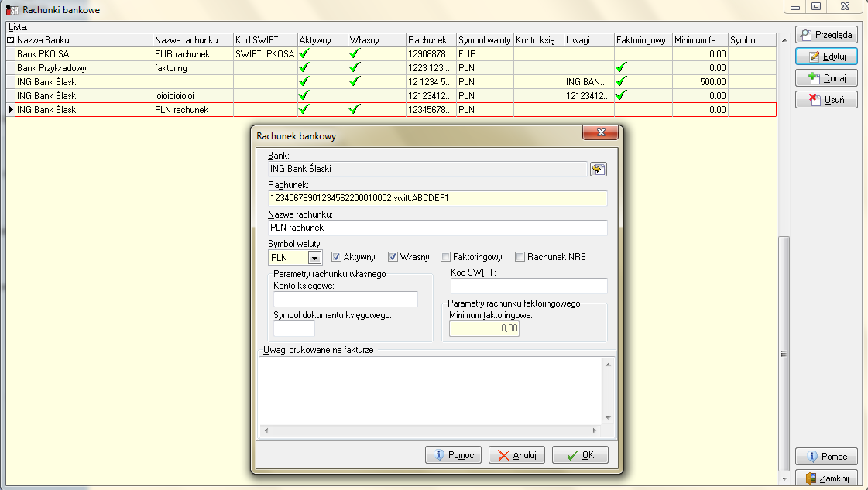Click the faktoring account name cell
The width and height of the screenshot is (868, 490).
(194, 67)
